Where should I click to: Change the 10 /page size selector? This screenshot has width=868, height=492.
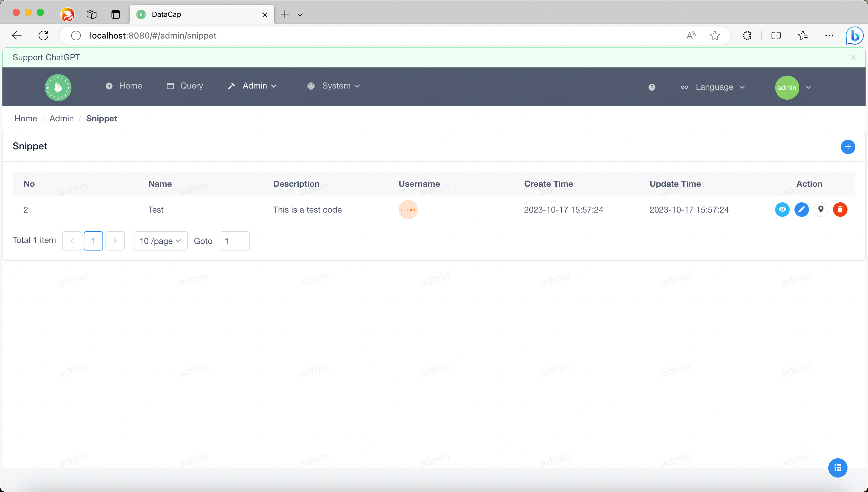(x=161, y=241)
